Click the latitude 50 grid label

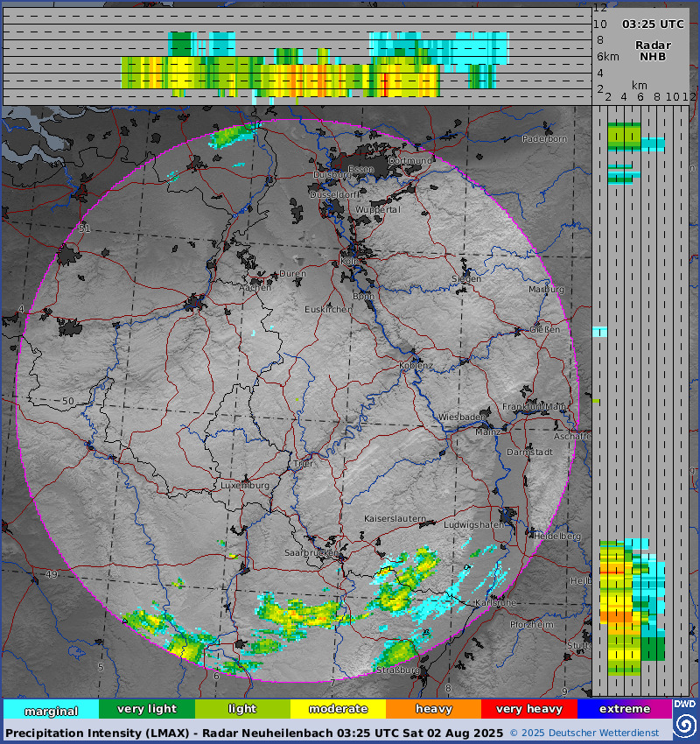pos(68,401)
